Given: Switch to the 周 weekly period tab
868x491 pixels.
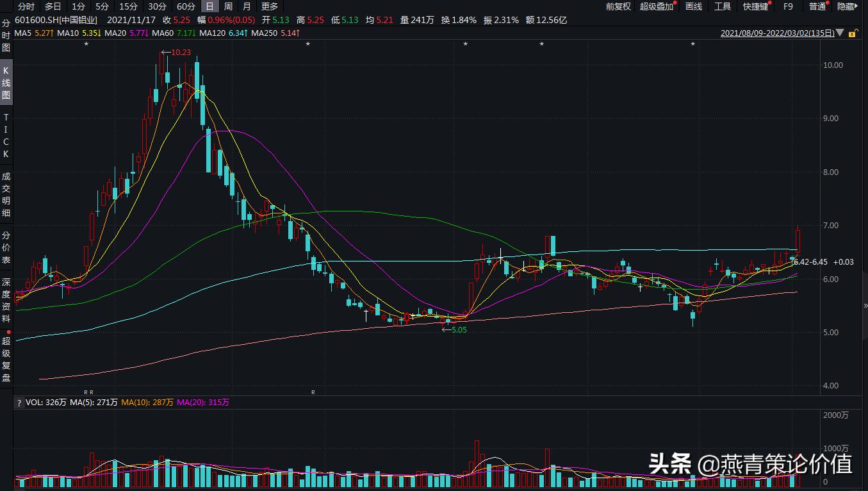Looking at the screenshot, I should coord(229,6).
